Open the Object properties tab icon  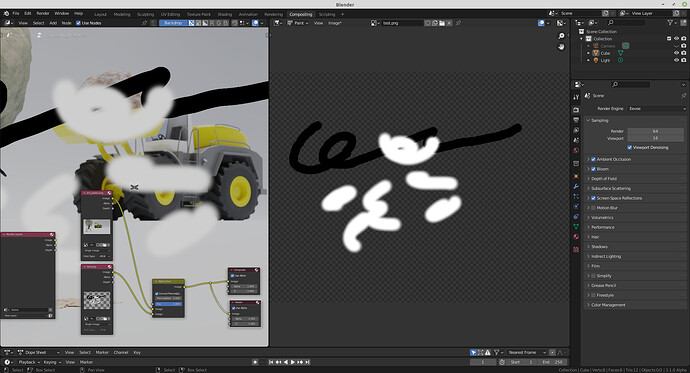tap(576, 176)
